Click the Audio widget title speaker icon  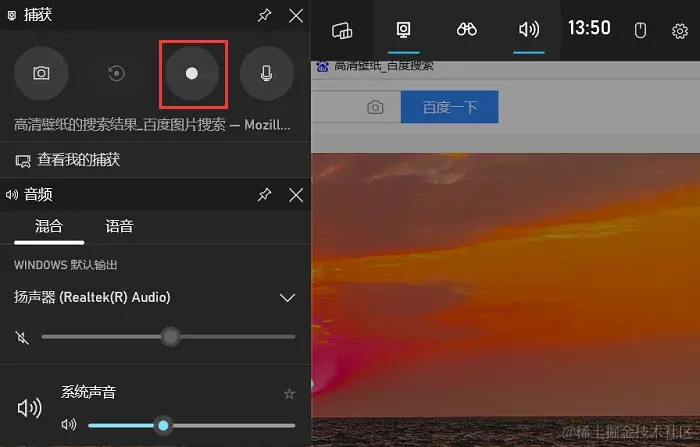click(12, 195)
